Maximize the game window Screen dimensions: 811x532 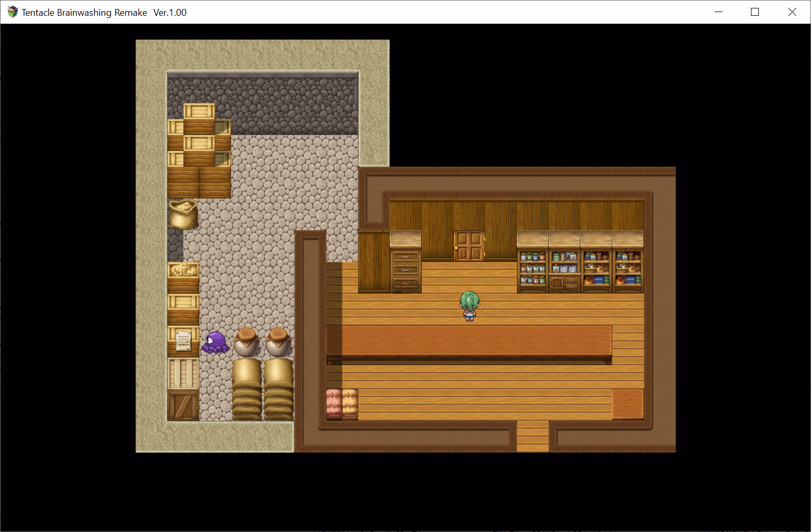(755, 12)
